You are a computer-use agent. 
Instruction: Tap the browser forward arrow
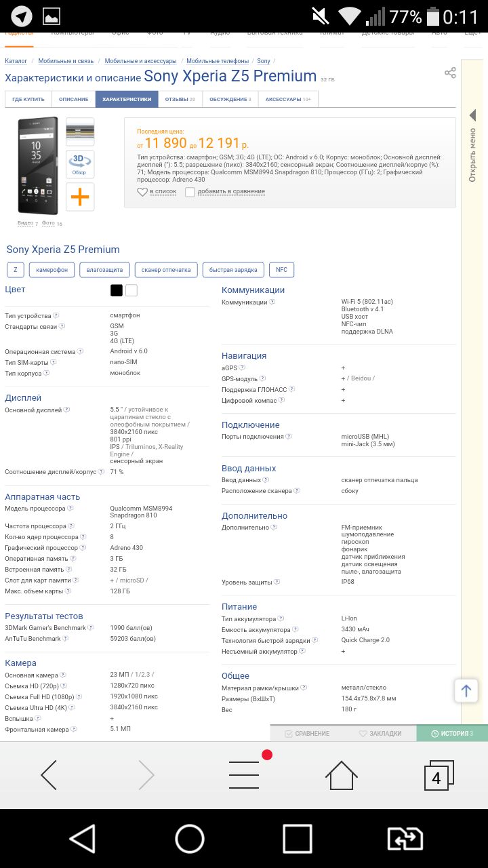click(x=146, y=775)
